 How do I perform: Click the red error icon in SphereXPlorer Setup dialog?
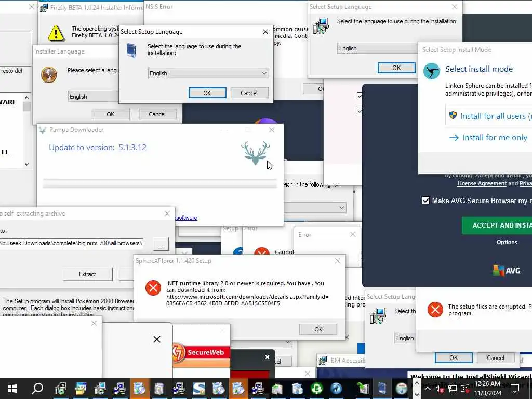[x=153, y=288]
